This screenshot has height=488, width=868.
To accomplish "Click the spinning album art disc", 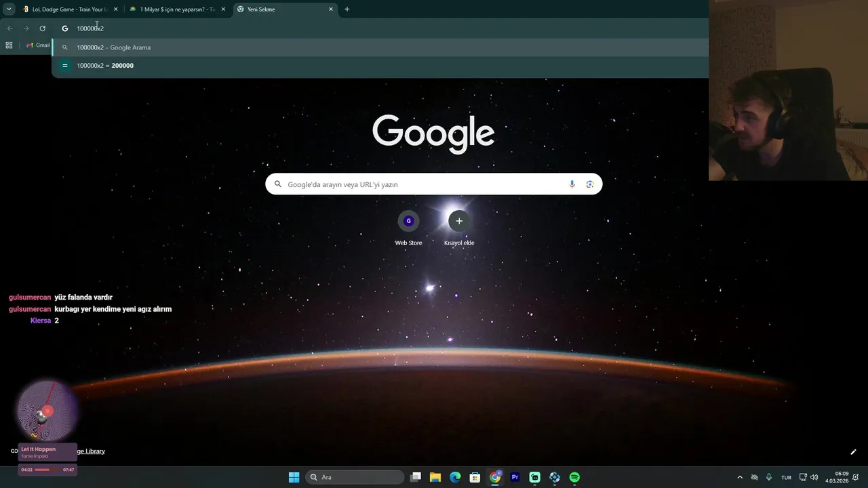I will click(47, 411).
